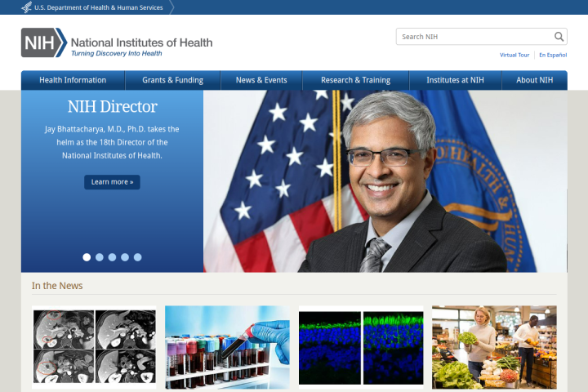Open the Research & Training menu
588x392 pixels.
(355, 80)
